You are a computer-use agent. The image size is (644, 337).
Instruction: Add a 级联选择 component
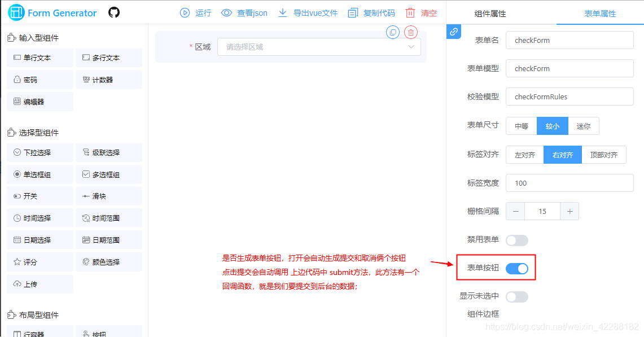(x=109, y=152)
